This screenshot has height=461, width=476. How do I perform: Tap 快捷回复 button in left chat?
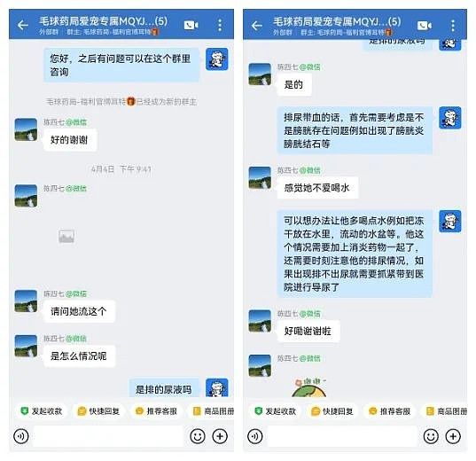(x=98, y=411)
